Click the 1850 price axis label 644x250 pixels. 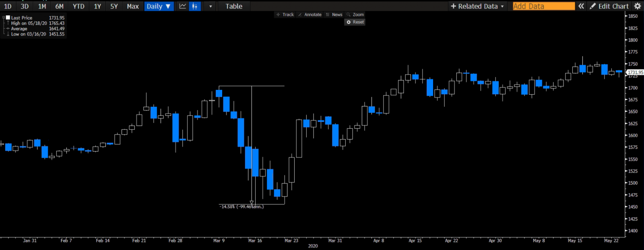coord(633,16)
